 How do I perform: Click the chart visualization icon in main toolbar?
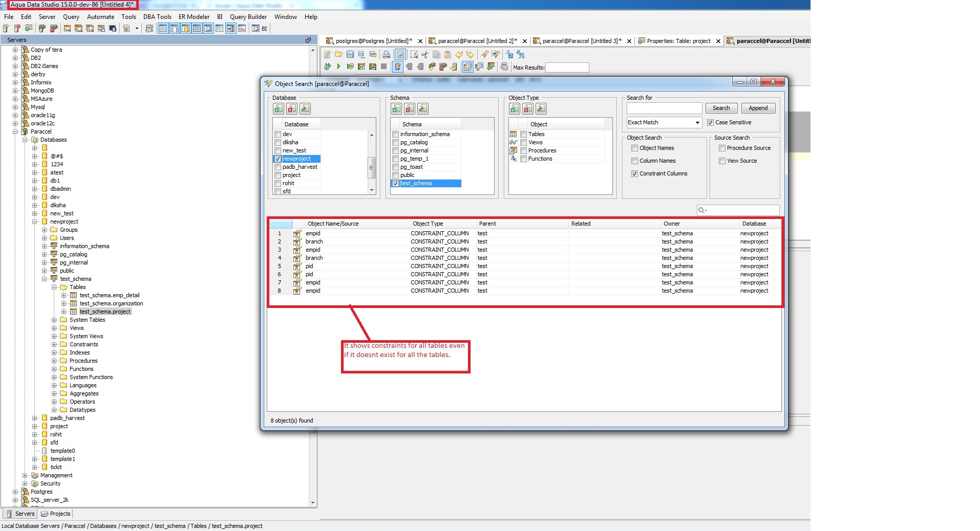(242, 29)
